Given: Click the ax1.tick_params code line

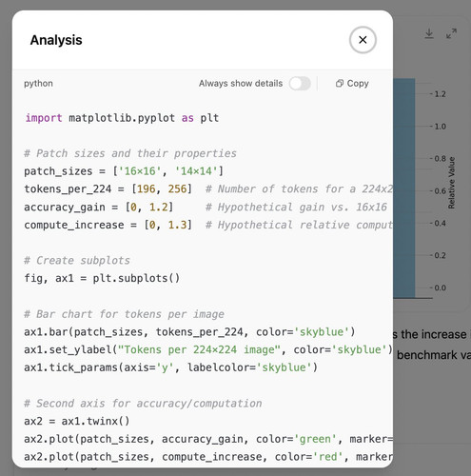Looking at the screenshot, I should click(x=170, y=367).
